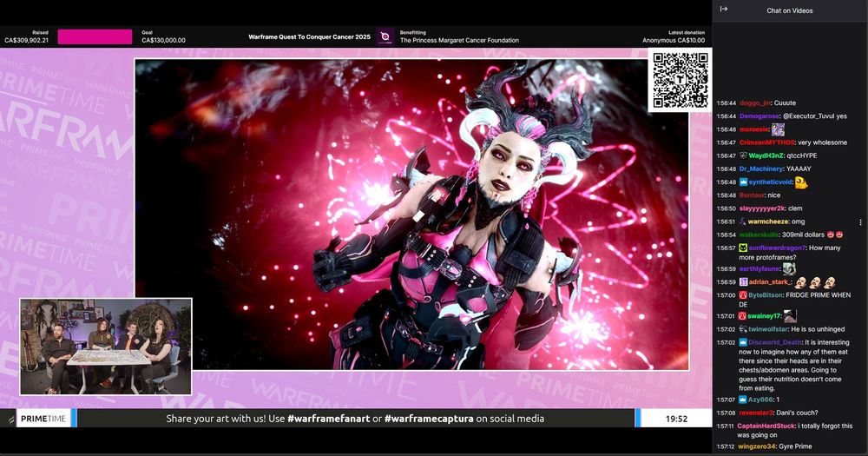
Task: Click the emote in swainey17's message
Action: 790,316
